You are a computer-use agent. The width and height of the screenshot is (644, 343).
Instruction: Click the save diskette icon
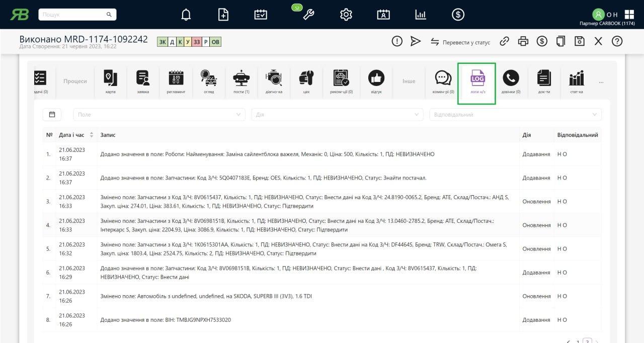pyautogui.click(x=580, y=41)
